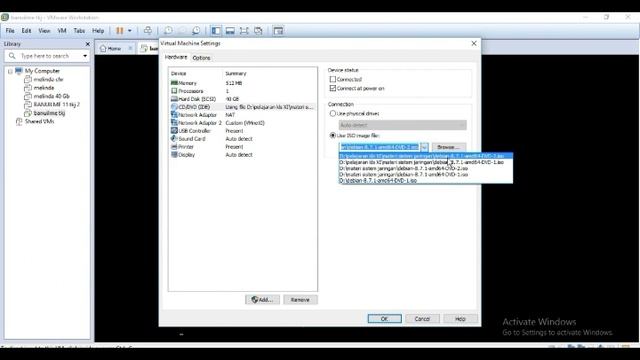640x360 pixels.
Task: Choose first pelajaran path DVD-2.iso entry
Action: 426,156
